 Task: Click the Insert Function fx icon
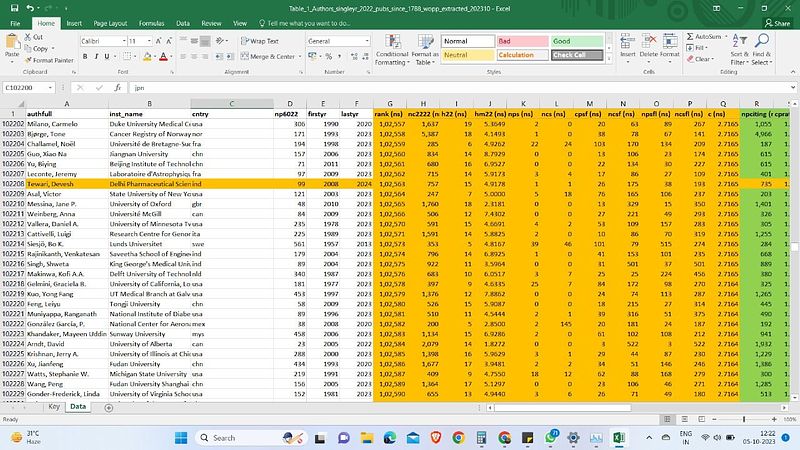click(117, 88)
